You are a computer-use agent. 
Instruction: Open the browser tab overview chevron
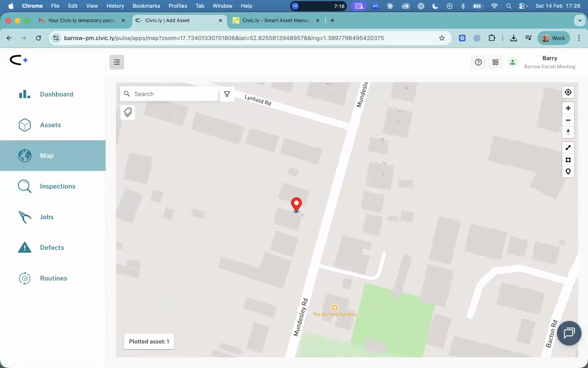[579, 20]
